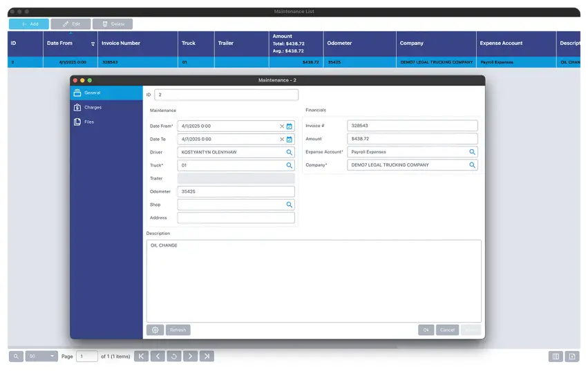The width and height of the screenshot is (588, 371).
Task: Clear the Date To value
Action: pos(282,140)
